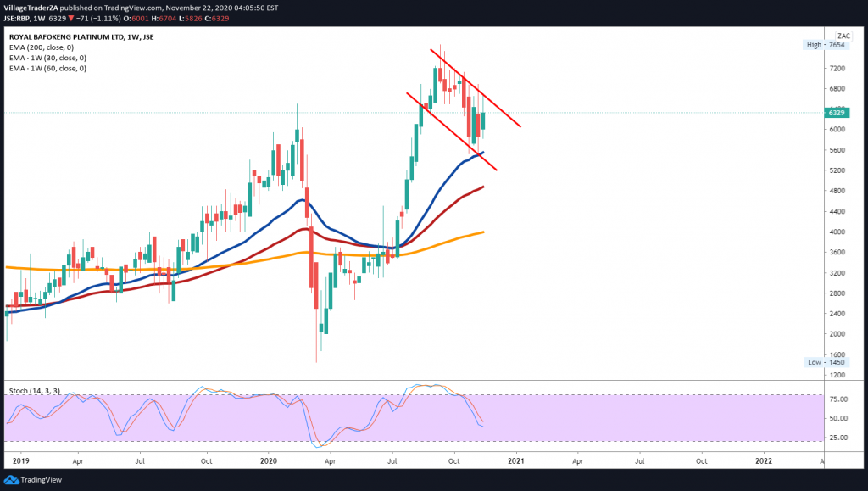Click the red down-arrow price change indicator
The height and width of the screenshot is (491, 868).
pos(70,15)
